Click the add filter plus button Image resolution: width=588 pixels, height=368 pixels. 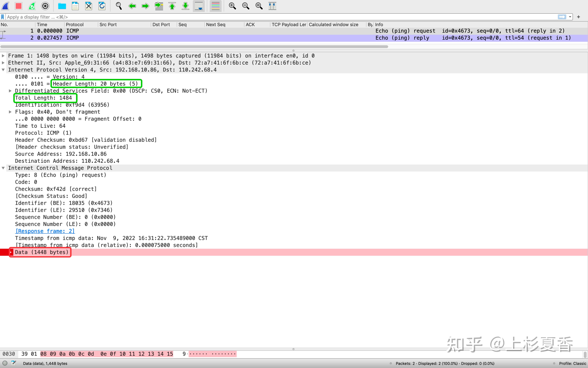tap(578, 17)
